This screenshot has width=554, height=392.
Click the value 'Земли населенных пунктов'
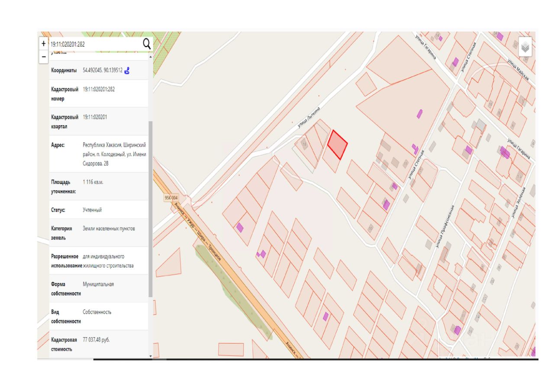point(109,228)
